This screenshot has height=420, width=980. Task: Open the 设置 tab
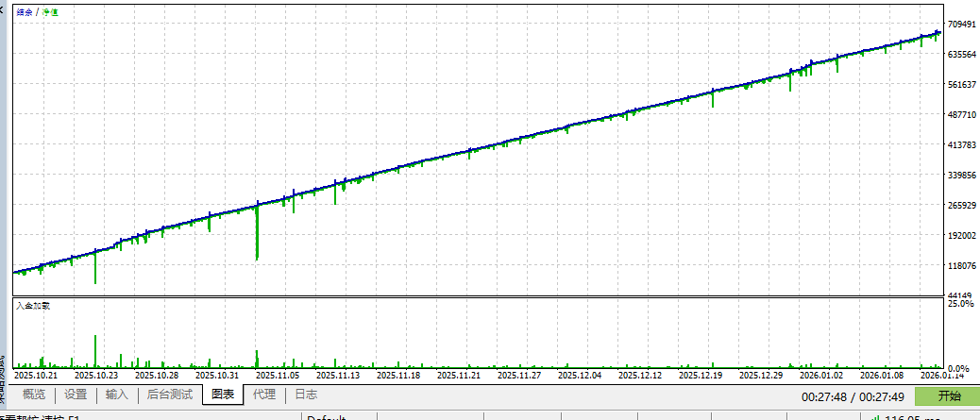point(76,395)
